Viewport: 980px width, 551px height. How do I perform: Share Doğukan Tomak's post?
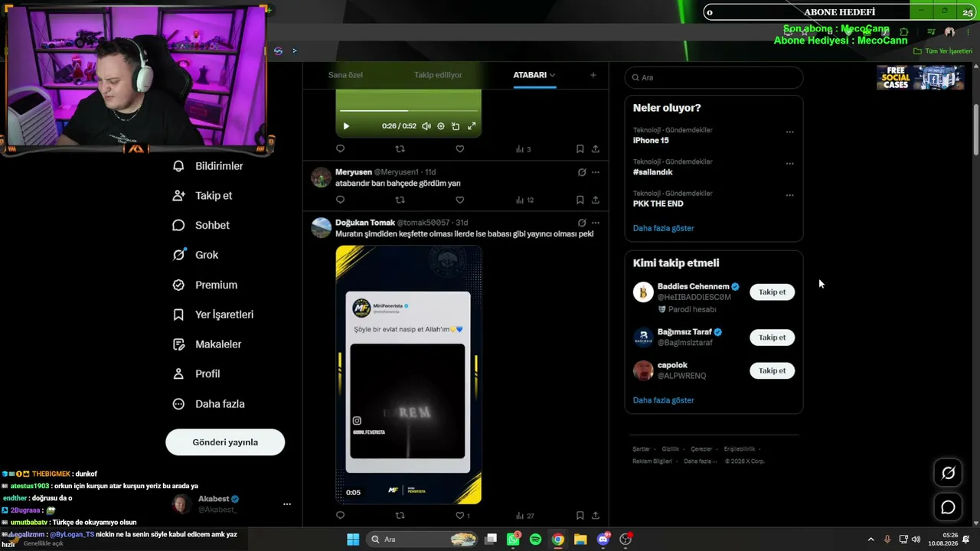tap(596, 515)
